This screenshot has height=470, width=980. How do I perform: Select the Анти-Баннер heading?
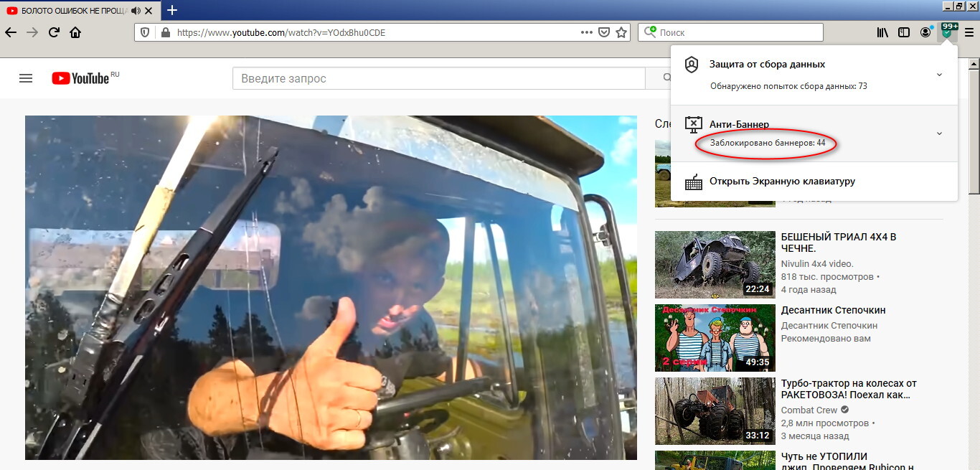click(x=739, y=124)
